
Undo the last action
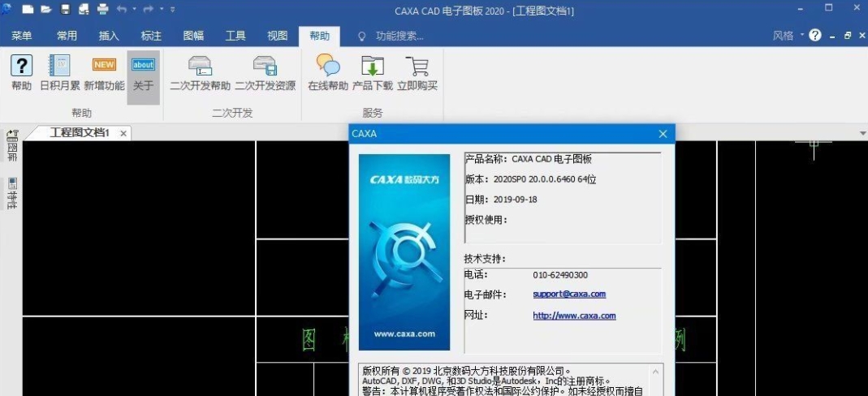click(122, 10)
